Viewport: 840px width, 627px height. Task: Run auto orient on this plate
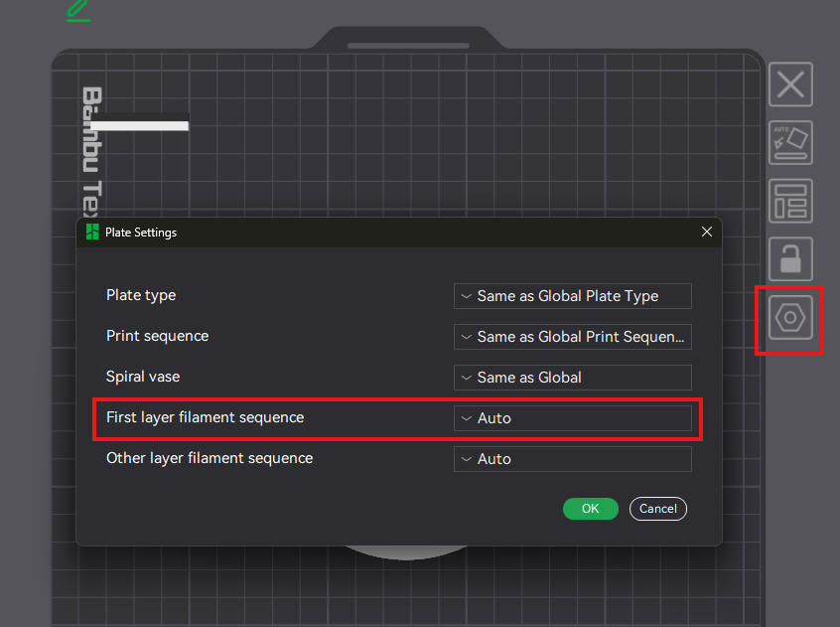[790, 143]
